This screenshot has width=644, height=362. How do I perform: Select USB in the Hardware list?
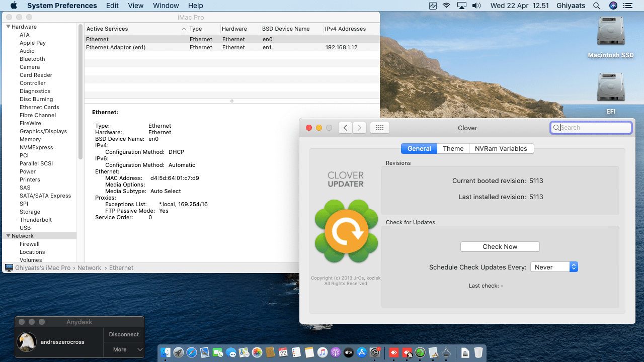click(x=25, y=228)
